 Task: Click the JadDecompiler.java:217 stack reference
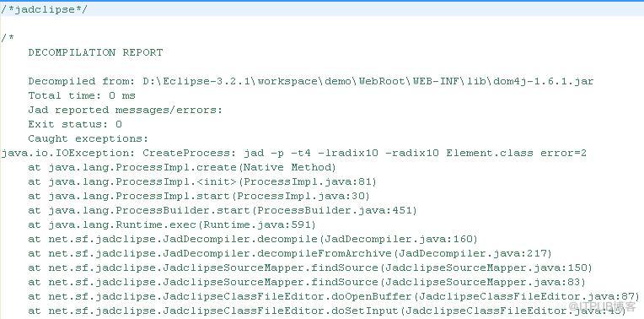coord(472,254)
